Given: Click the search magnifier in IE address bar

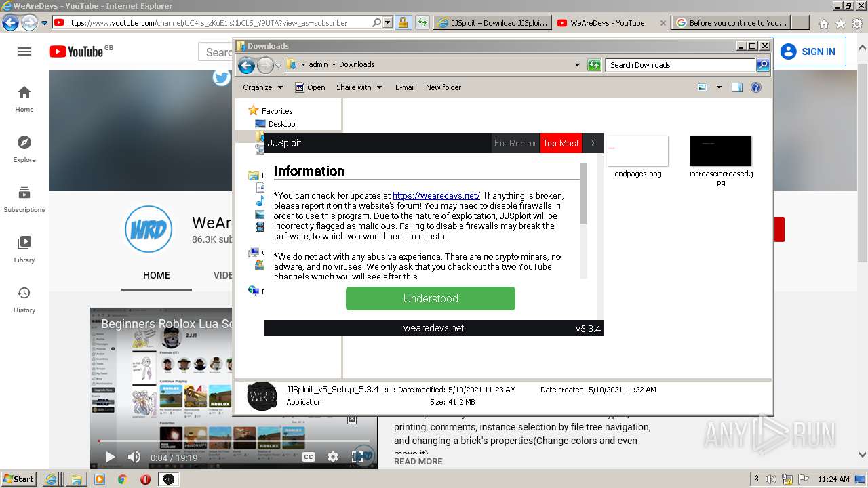Looking at the screenshot, I should (377, 22).
